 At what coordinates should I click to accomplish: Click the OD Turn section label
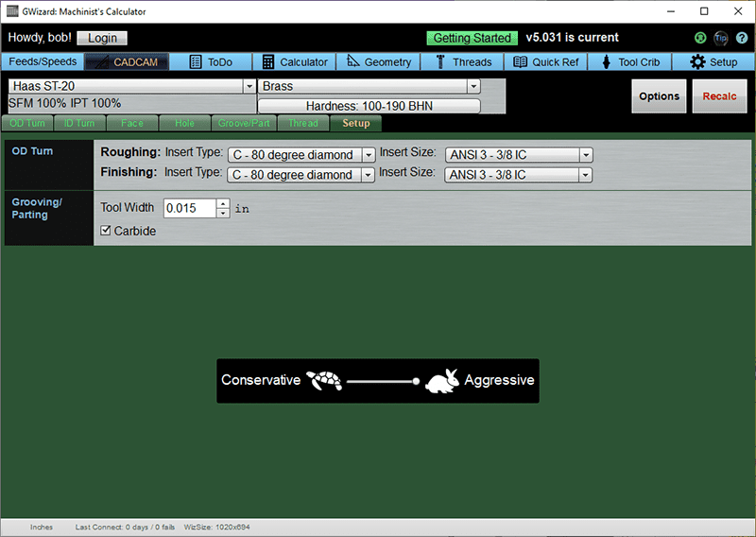[32, 151]
